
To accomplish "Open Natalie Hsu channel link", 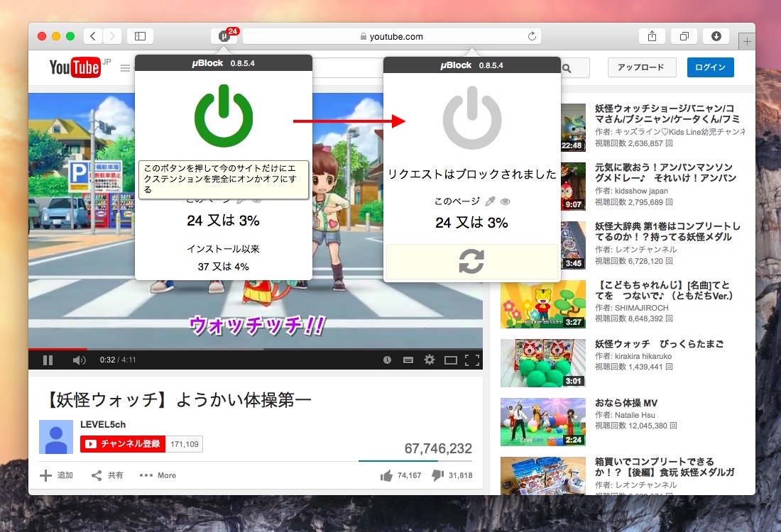I will pos(635,415).
